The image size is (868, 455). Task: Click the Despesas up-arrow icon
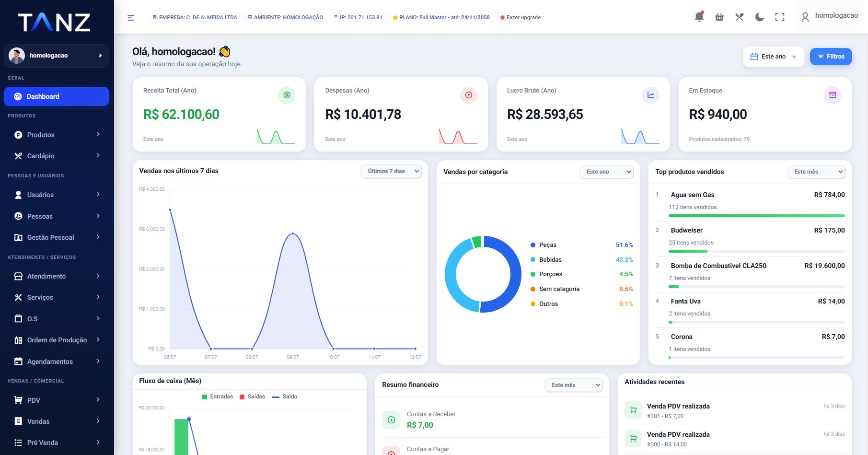coord(469,95)
